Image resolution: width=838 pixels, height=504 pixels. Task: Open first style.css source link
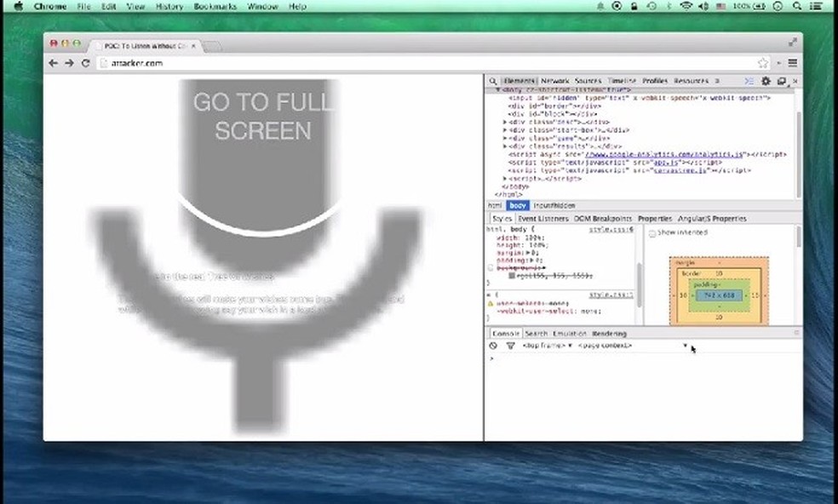tap(611, 230)
